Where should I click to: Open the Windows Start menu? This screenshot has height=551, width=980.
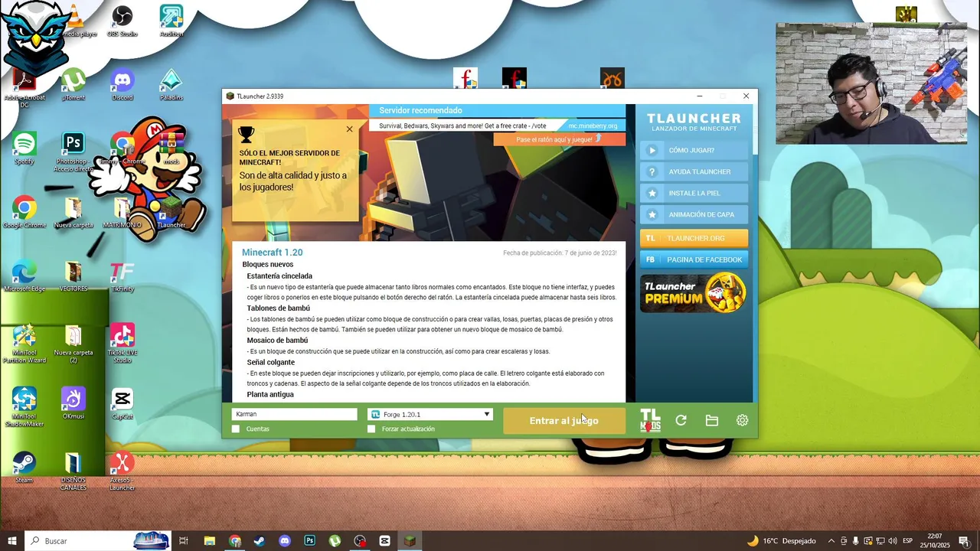coord(12,540)
